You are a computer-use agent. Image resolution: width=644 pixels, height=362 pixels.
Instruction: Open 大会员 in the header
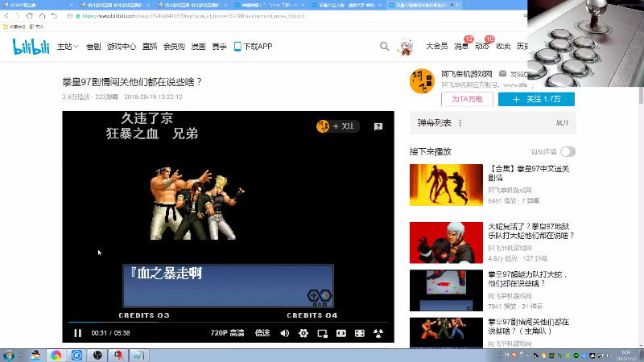[436, 47]
